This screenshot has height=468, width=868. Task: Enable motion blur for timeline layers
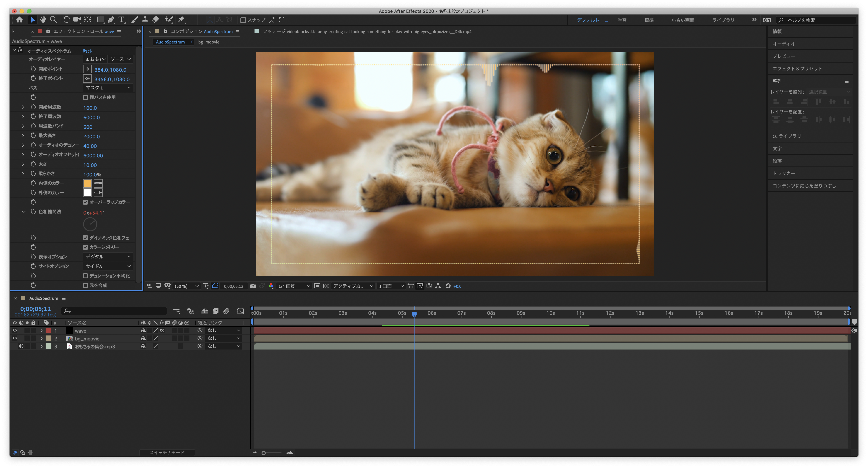tap(227, 311)
